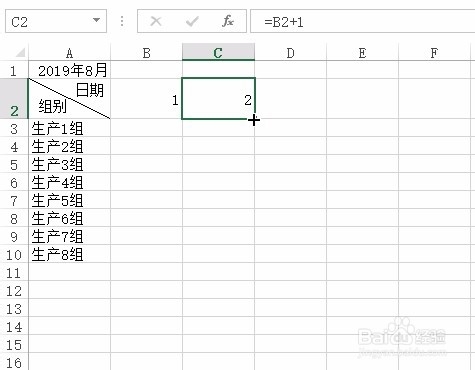This screenshot has height=370, width=475.
Task: Select row 3 header
Action: coord(14,128)
